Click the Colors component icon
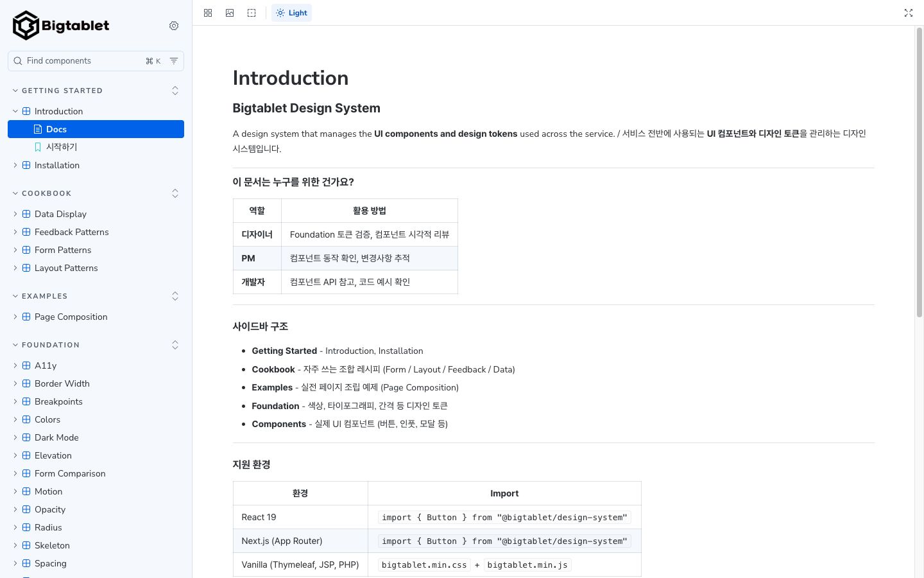 [x=26, y=419]
